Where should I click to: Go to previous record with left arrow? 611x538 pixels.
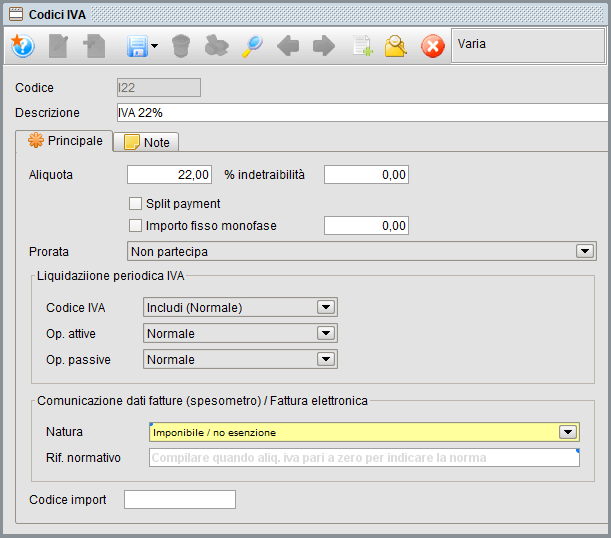tap(288, 46)
